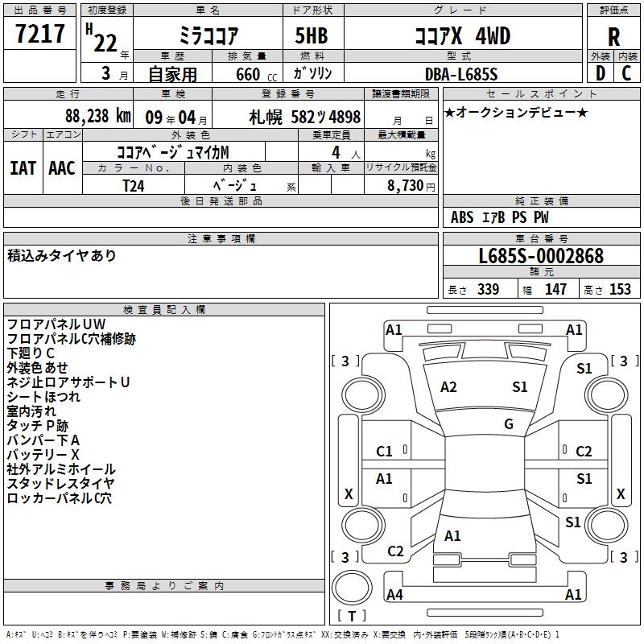Image resolution: width=644 pixels, height=644 pixels.
Task: Click the color number T24
Action: point(134,185)
